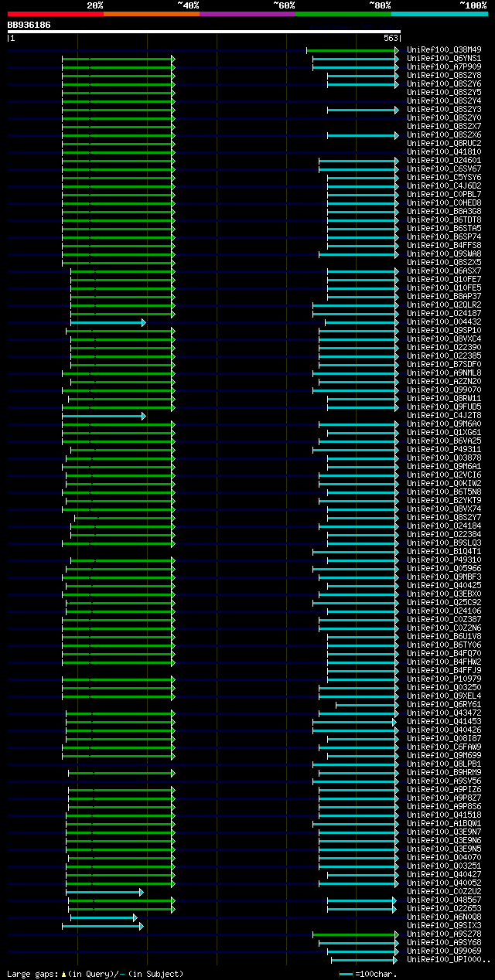Select the UniRef100_Q3EBX0 label
This screenshot has height=980, width=495.
coord(445,594)
